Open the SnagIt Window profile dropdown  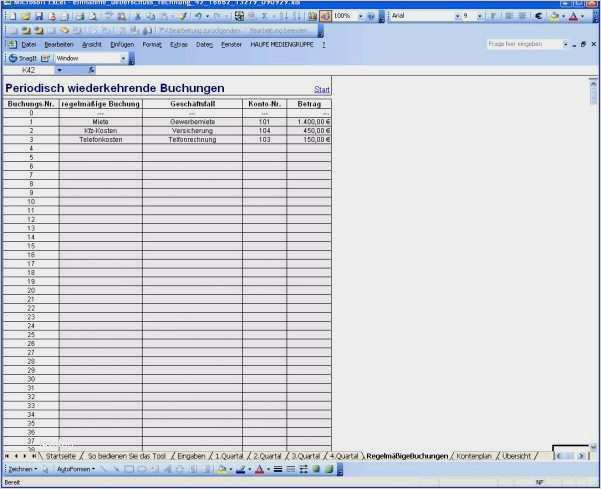tap(123, 58)
